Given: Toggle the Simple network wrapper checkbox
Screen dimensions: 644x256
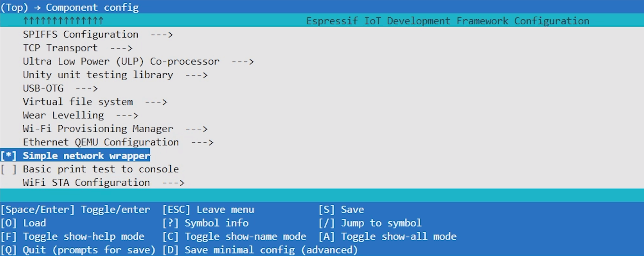Looking at the screenshot, I should (x=9, y=156).
